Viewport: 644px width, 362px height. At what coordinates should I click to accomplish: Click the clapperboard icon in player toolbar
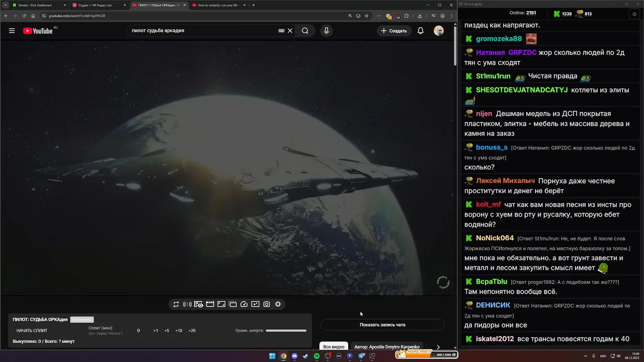(210, 304)
